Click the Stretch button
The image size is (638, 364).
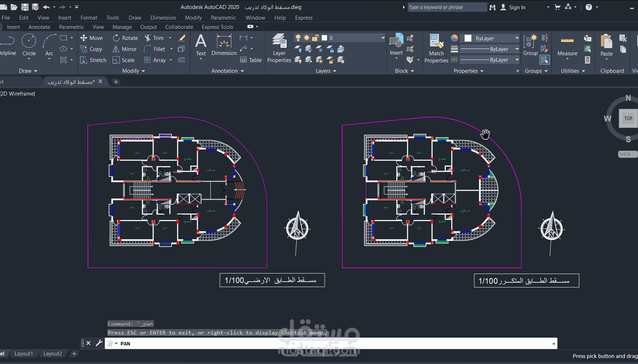pyautogui.click(x=93, y=60)
